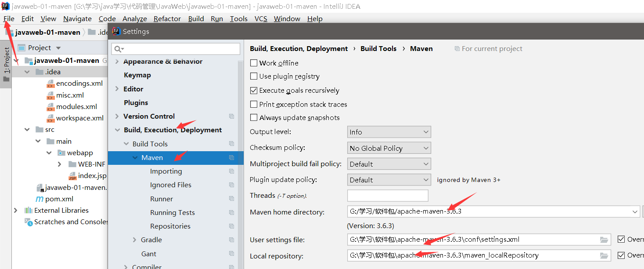This screenshot has height=269, width=644.
Task: Open encodings.xml file
Action: 79,83
